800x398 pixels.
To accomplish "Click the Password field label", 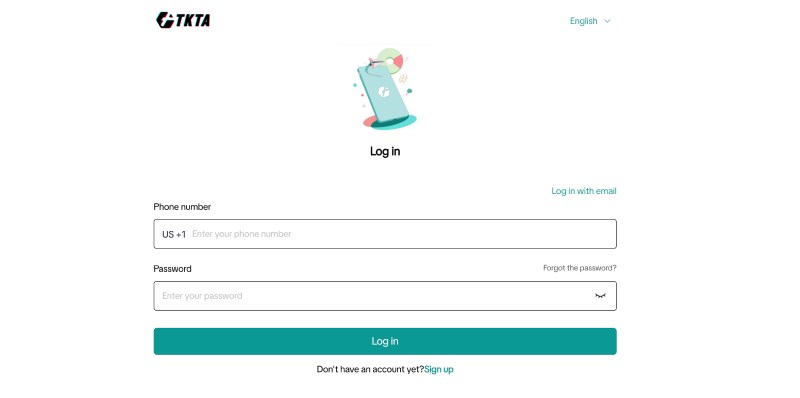I will tap(172, 269).
